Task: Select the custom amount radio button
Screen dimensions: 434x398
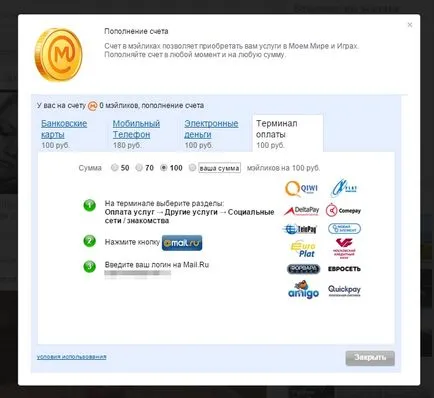Action: point(192,167)
